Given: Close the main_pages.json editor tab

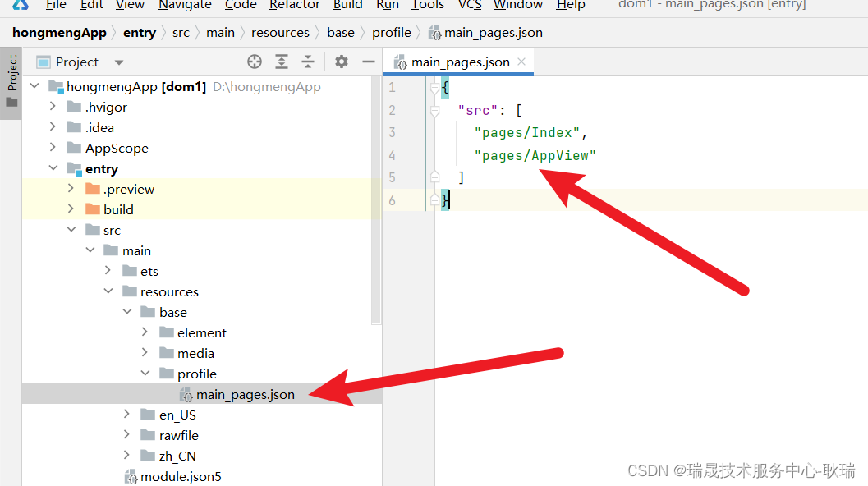Looking at the screenshot, I should coord(521,62).
